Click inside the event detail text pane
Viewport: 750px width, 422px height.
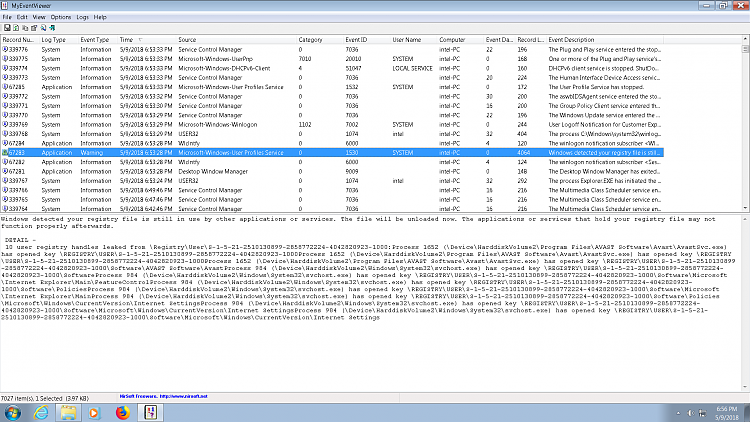[371, 303]
